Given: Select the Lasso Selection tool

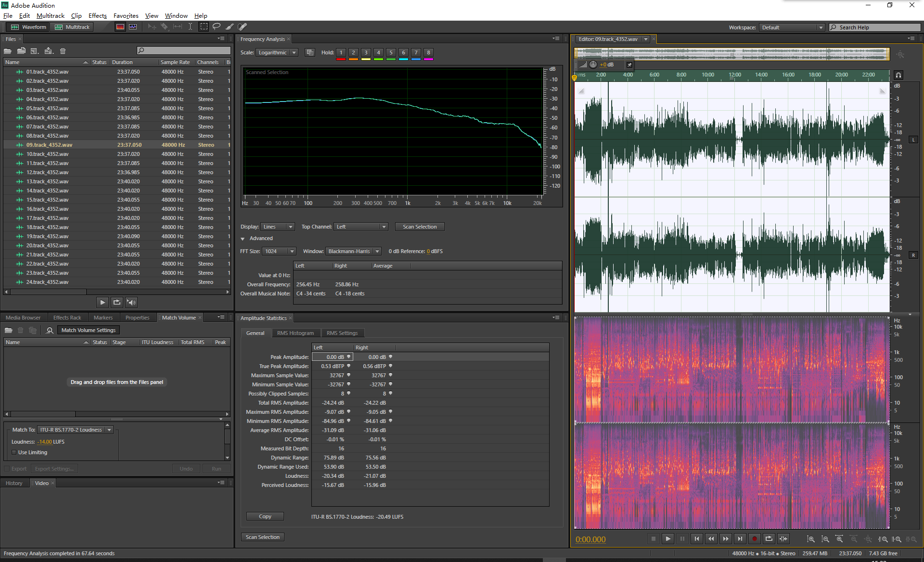Looking at the screenshot, I should click(x=217, y=27).
